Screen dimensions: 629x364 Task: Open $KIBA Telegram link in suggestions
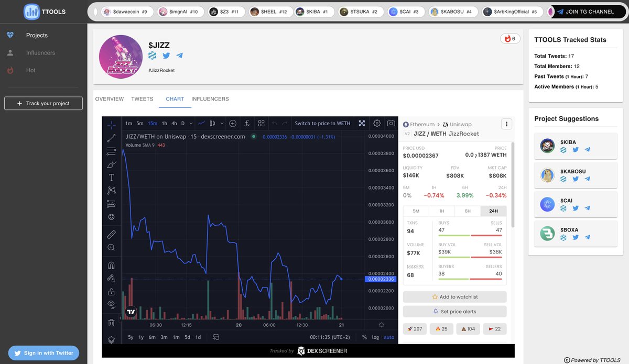588,150
